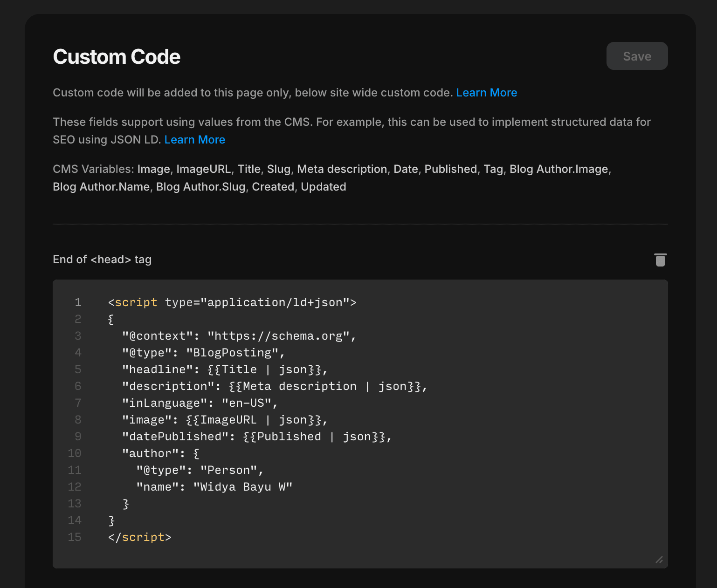Insert the Created CMS variable
Viewport: 717px width, 588px height.
[x=273, y=186]
